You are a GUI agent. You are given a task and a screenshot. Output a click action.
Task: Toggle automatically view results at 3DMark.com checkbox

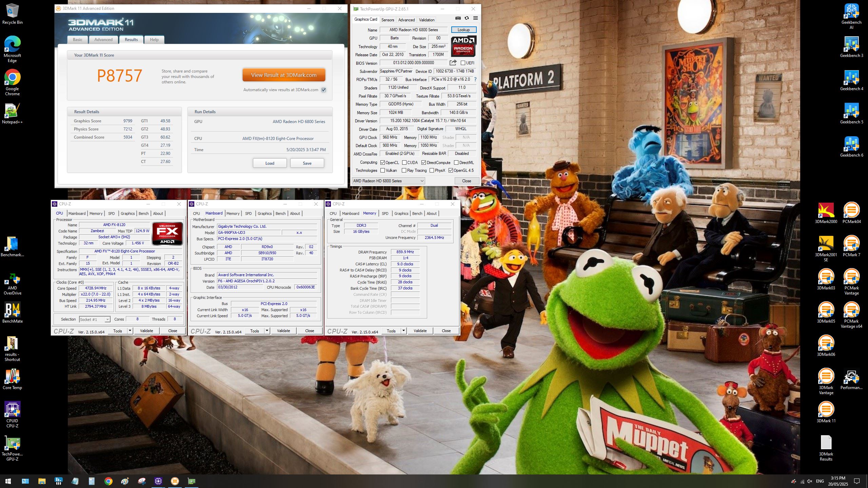[323, 90]
